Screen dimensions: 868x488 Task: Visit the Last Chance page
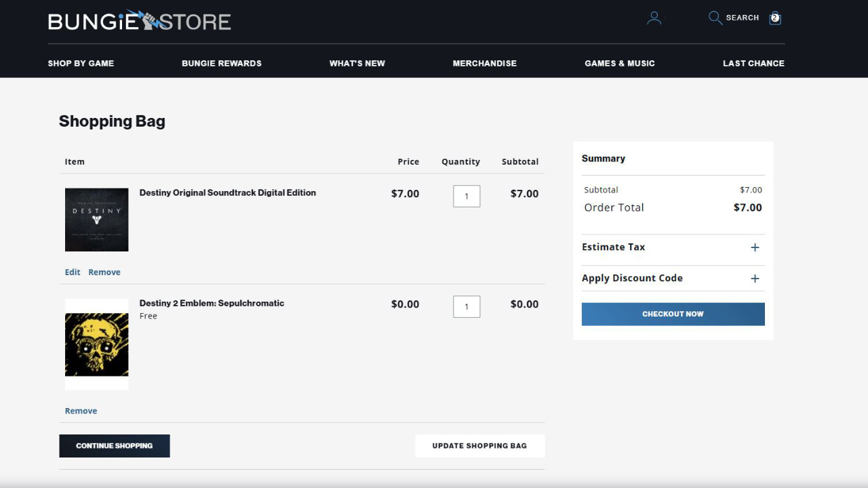(x=753, y=63)
